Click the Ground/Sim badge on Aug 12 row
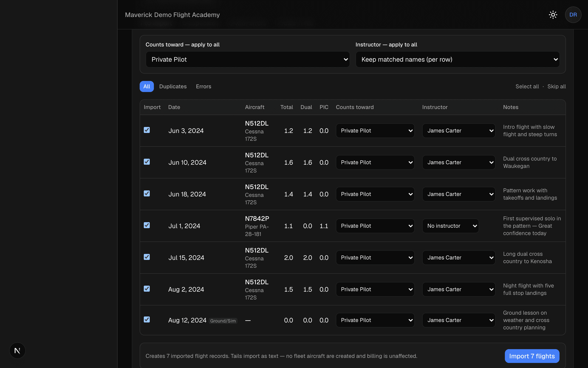 [223, 321]
